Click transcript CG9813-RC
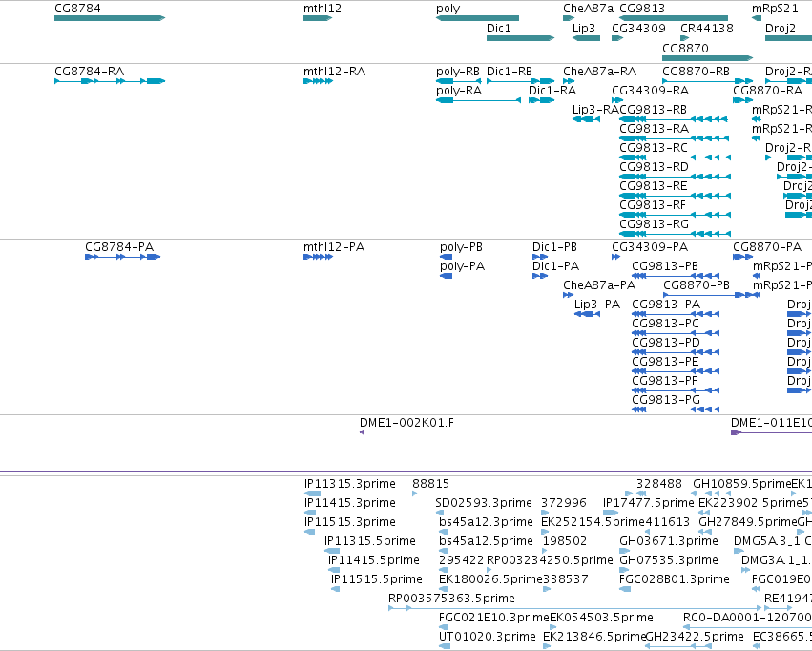Image resolution: width=812 pixels, height=651 pixels. (676, 157)
